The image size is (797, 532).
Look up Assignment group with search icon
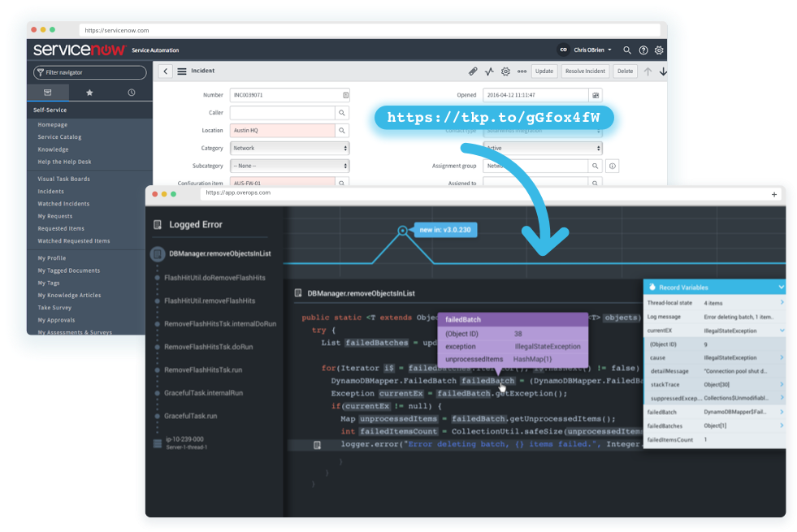pos(595,167)
